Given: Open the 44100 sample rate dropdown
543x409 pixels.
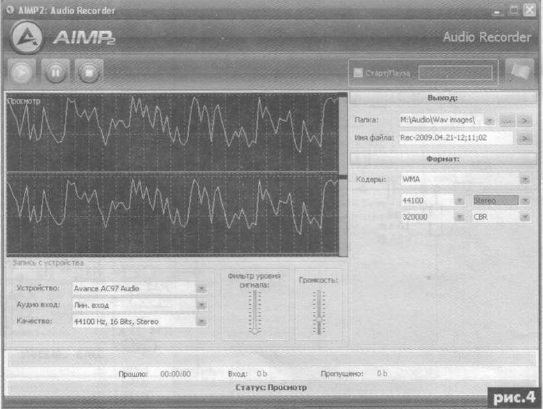Looking at the screenshot, I should pyautogui.click(x=459, y=201).
